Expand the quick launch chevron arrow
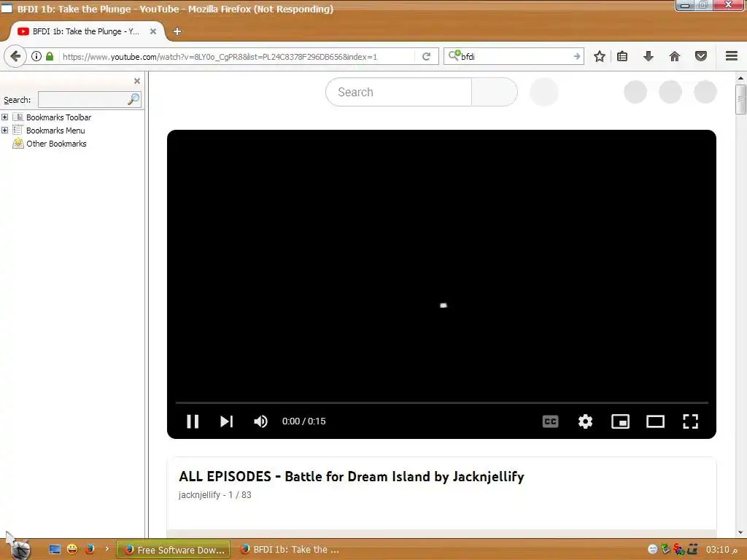This screenshot has height=560, width=747. pyautogui.click(x=107, y=549)
